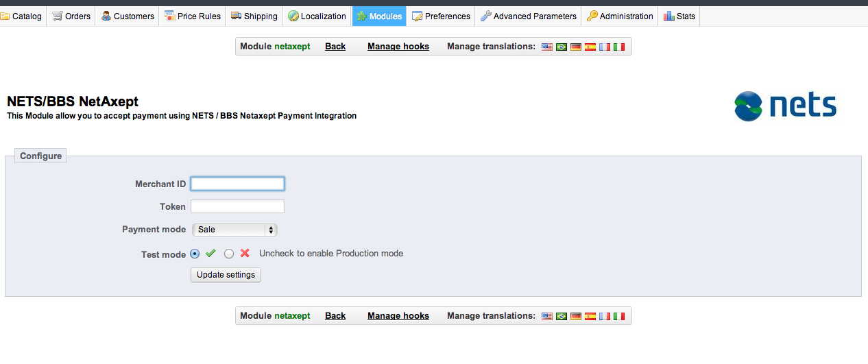Open the Payment mode dropdown
The width and height of the screenshot is (868, 364).
pos(234,230)
